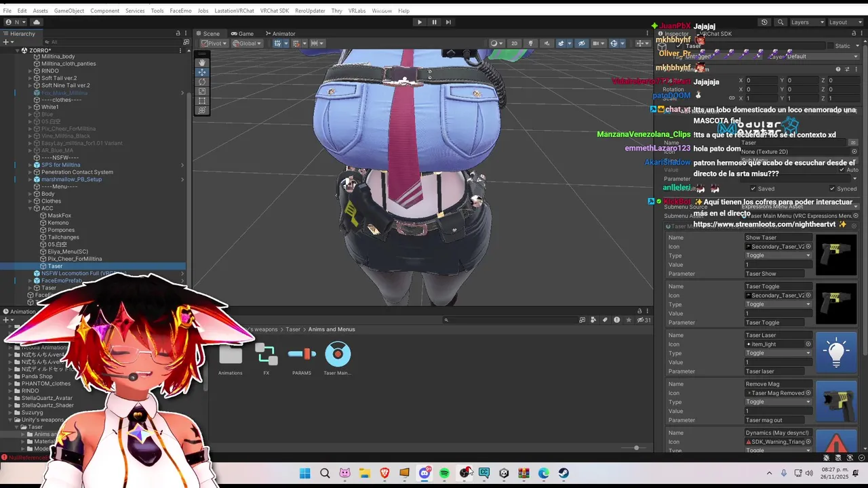868x488 pixels.
Task: Click Taser breadcrumb in Project path
Action: pos(293,329)
